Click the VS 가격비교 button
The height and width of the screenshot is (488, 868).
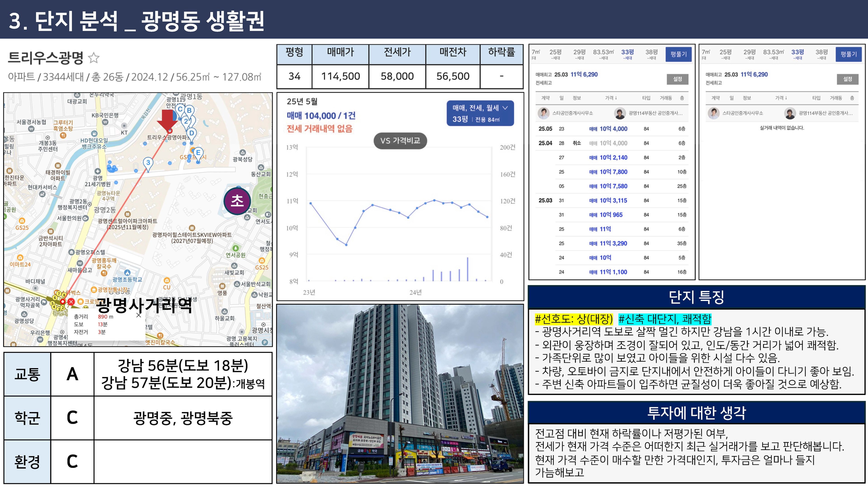point(400,141)
